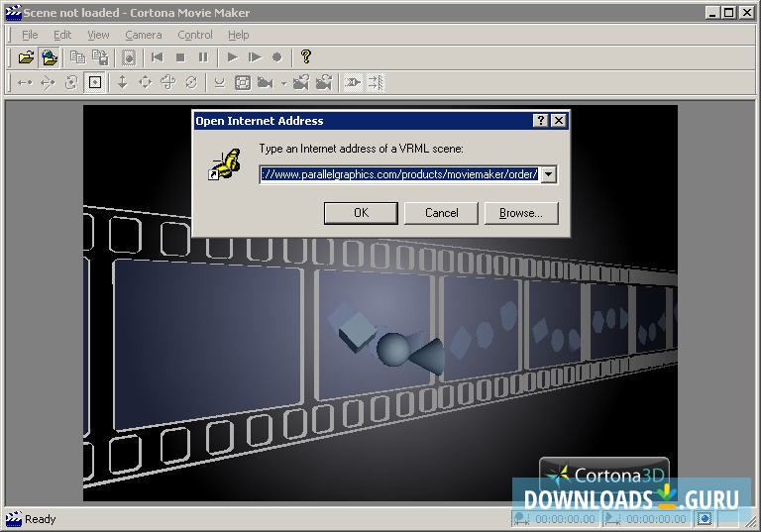Click the Cortona Movie Maker title bar icon
The width and height of the screenshot is (761, 532).
coord(13,13)
